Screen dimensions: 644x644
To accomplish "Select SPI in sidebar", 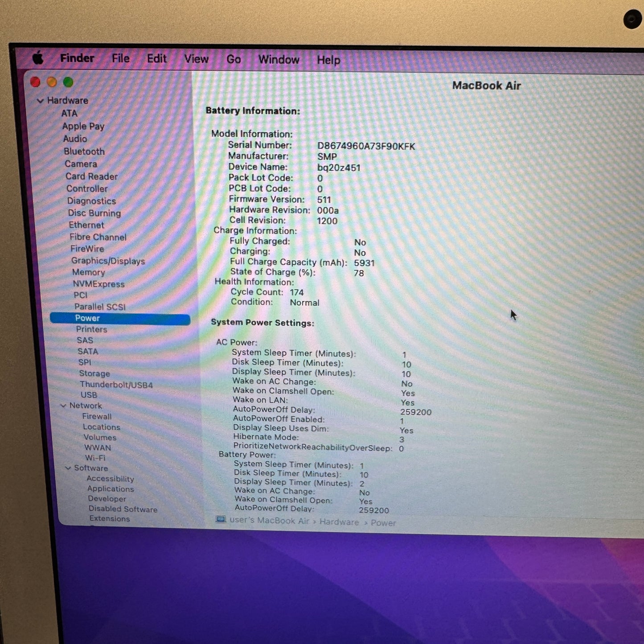I will (85, 362).
